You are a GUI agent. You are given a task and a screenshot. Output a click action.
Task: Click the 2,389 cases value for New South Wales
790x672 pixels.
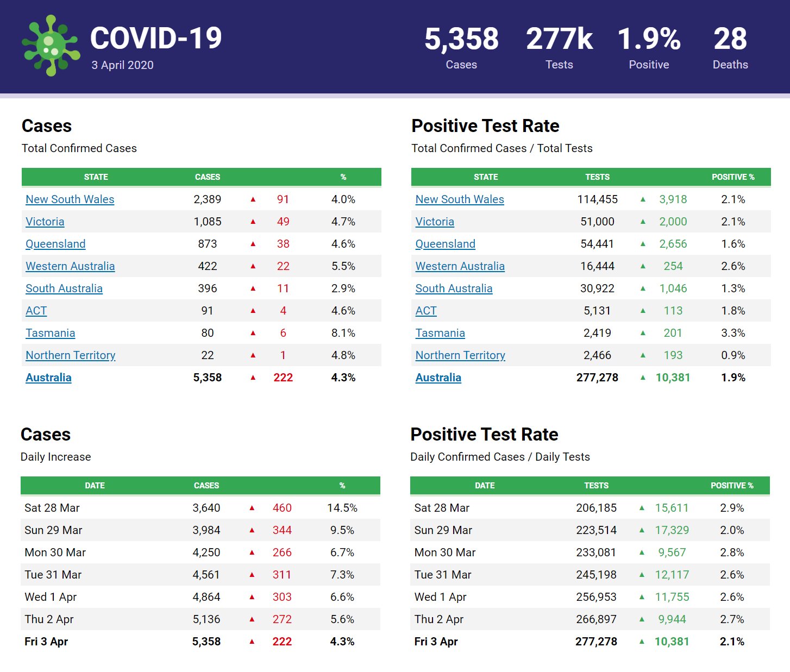(x=208, y=199)
